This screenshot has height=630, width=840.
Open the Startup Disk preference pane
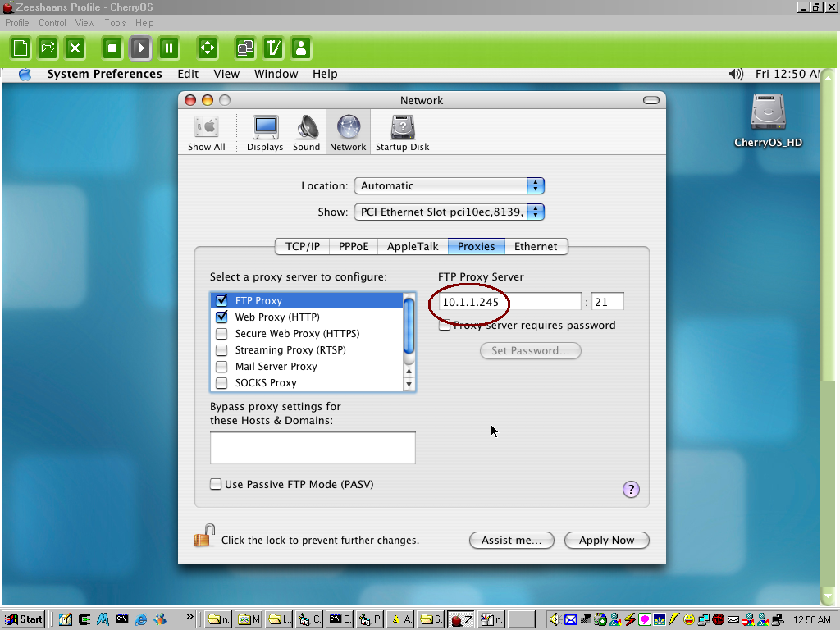coord(402,133)
